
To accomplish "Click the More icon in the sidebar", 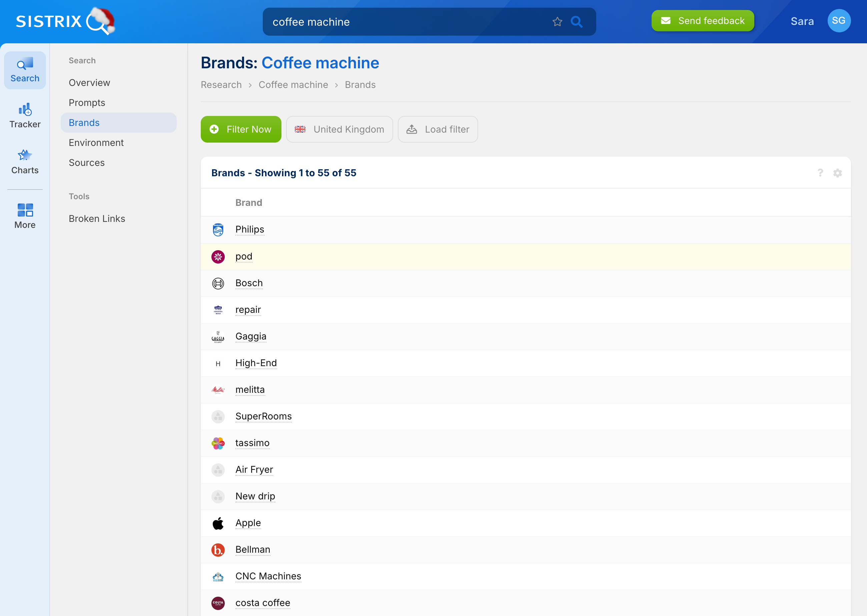I will point(25,215).
